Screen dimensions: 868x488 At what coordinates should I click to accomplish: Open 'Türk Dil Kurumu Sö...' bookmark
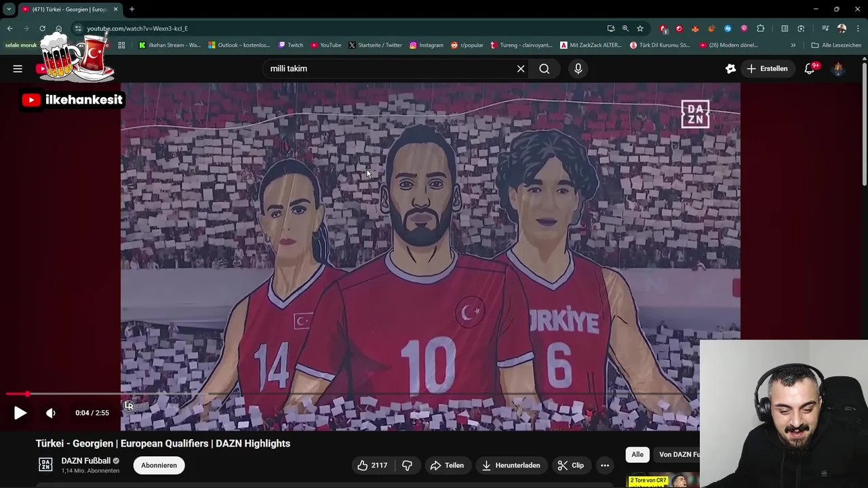660,45
